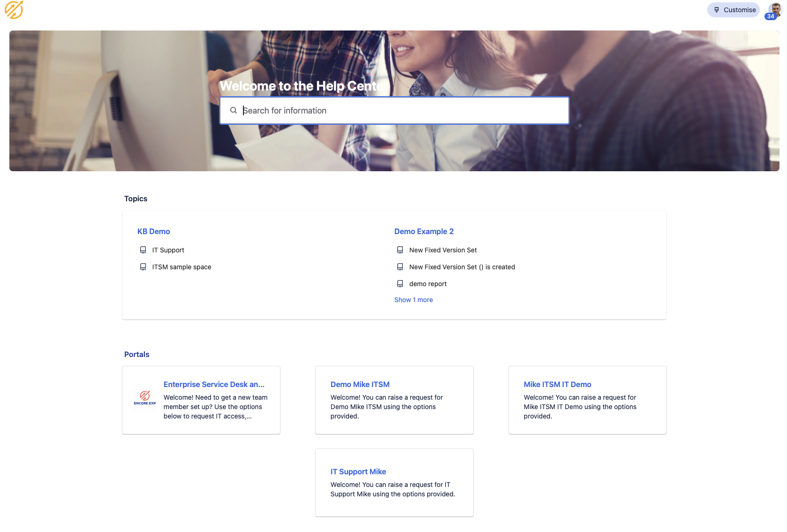Viewport: 787px width, 532px height.
Task: Open New Fixed Version Set () is created
Action: coord(462,267)
